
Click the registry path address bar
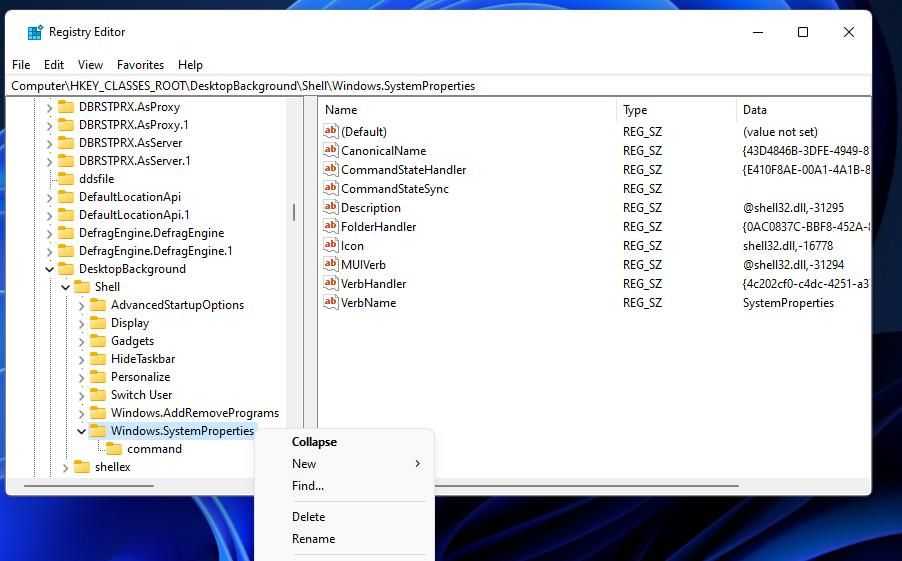pyautogui.click(x=438, y=86)
